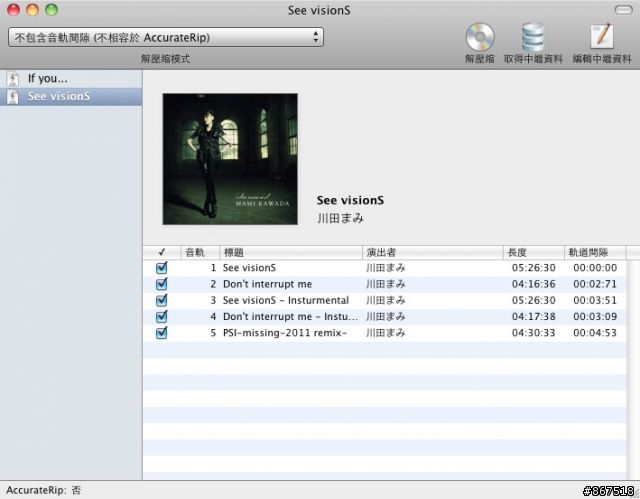Viewport: 640px width, 499px height.
Task: Click the AccurateRip status in status bar
Action: pyautogui.click(x=44, y=490)
